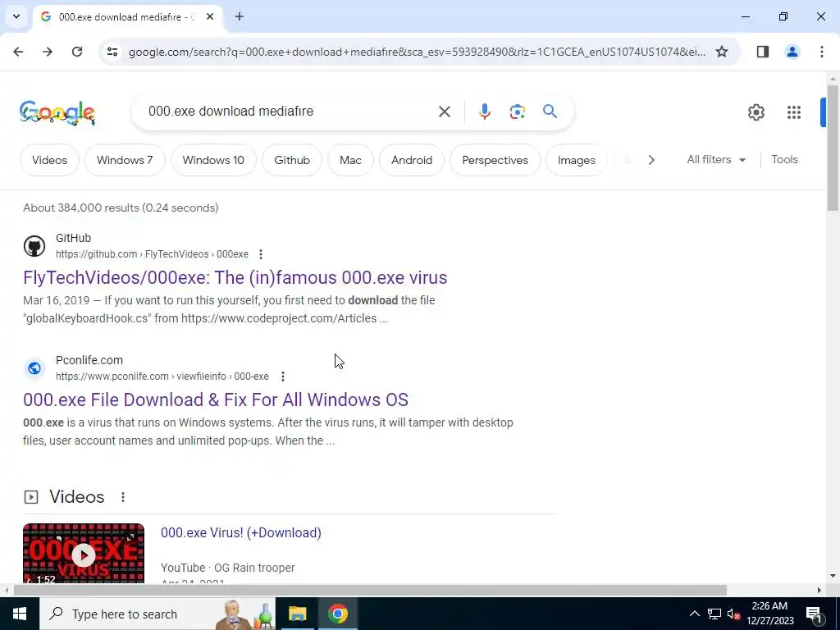Screen dimensions: 840x630
Task: Filter results by Videos
Action: tap(49, 160)
